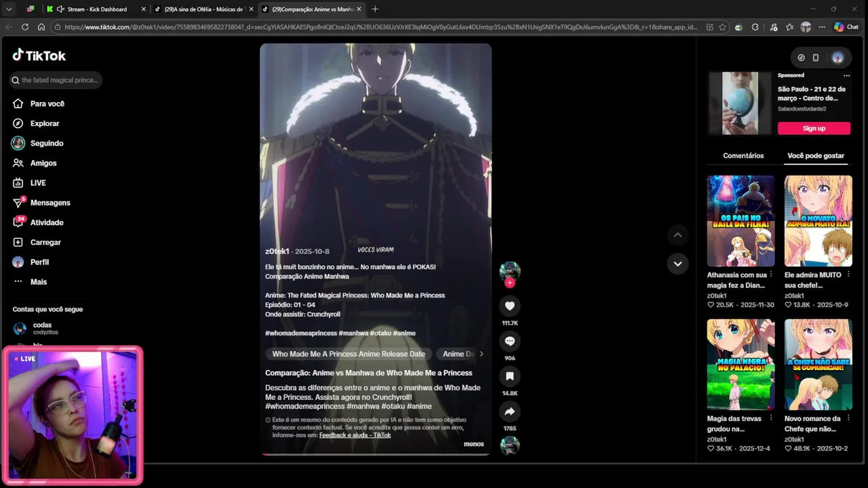Screen dimensions: 868x488
Task: Switch to Você pode gostar tab
Action: [816, 156]
